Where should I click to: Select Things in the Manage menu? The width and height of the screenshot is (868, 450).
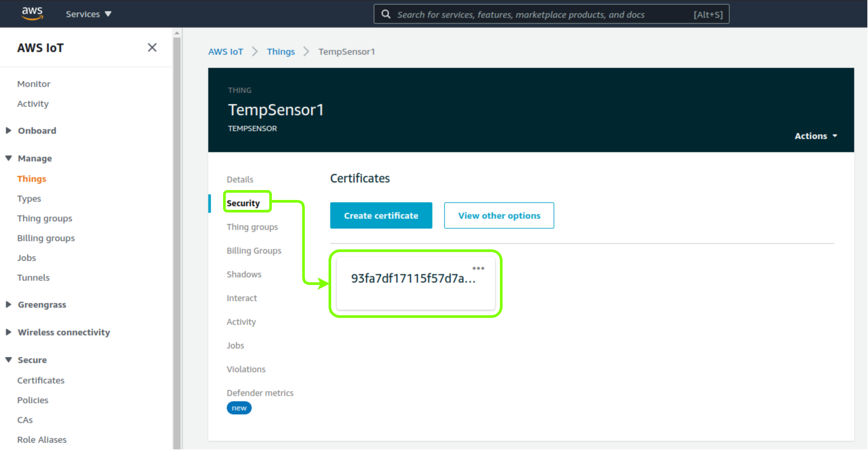32,179
